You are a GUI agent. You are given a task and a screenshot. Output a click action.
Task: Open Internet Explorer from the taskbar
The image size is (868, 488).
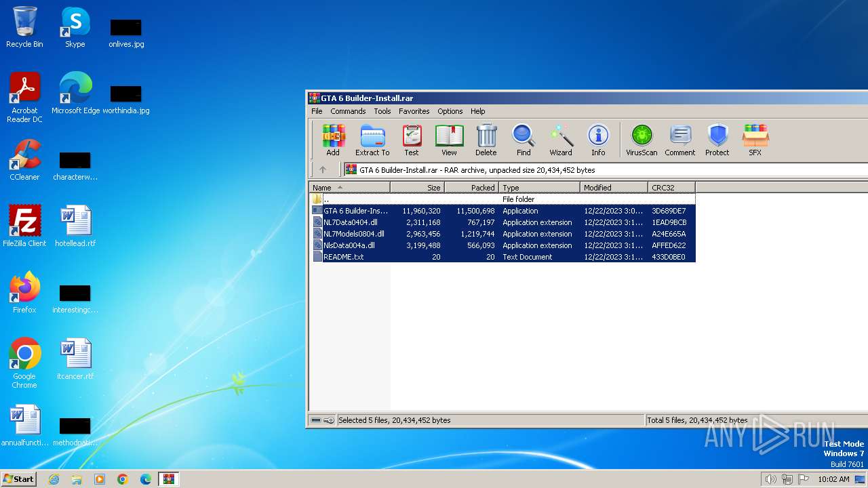coord(54,479)
